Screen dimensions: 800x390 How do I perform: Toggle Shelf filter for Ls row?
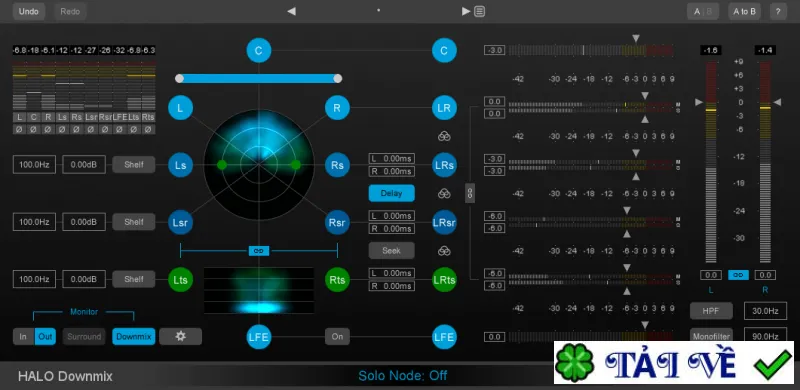pos(134,164)
